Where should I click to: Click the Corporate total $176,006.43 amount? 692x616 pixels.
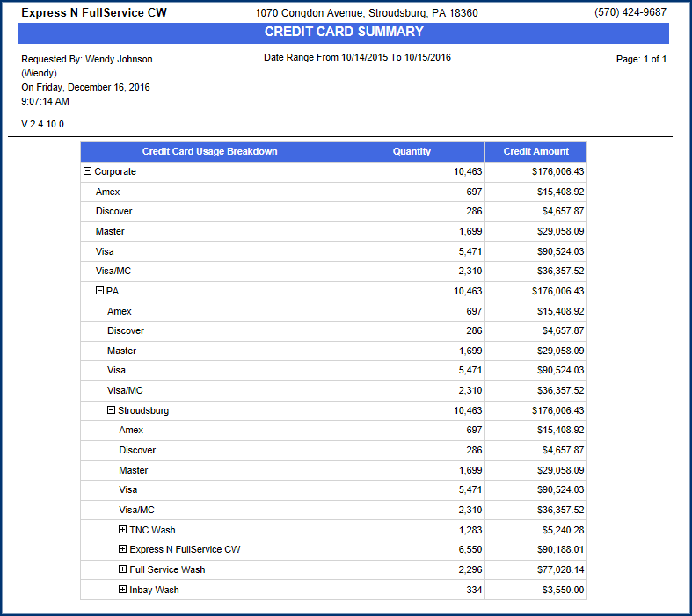(x=557, y=172)
